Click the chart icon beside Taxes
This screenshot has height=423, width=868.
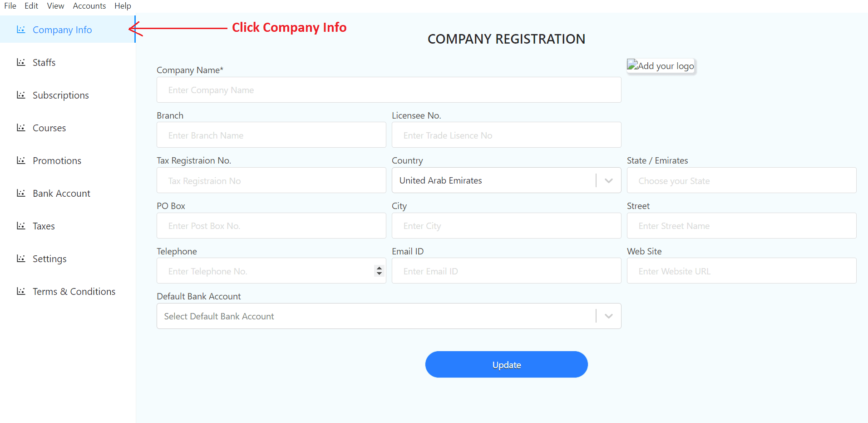(x=21, y=226)
